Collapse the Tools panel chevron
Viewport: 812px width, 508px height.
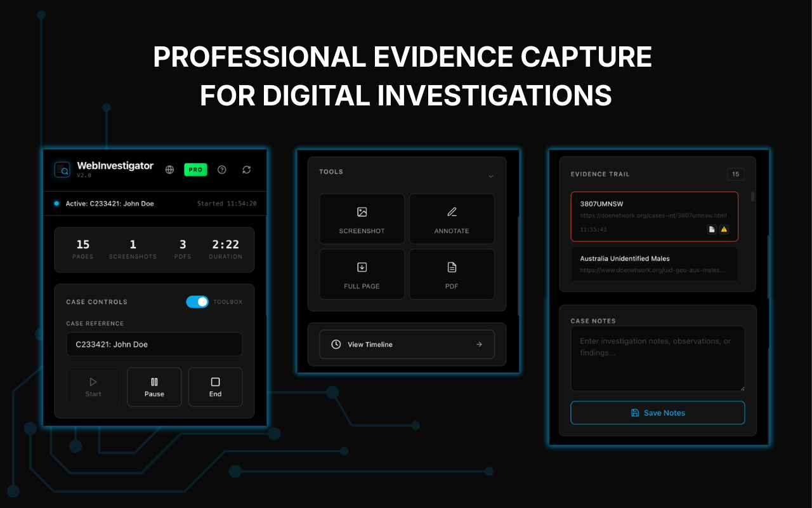(490, 176)
